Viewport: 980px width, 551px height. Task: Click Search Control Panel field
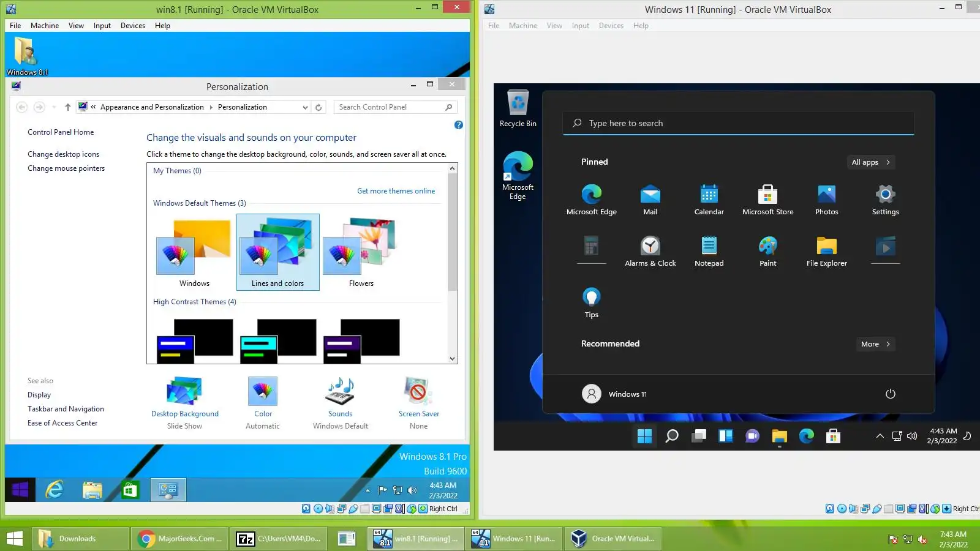[396, 107]
